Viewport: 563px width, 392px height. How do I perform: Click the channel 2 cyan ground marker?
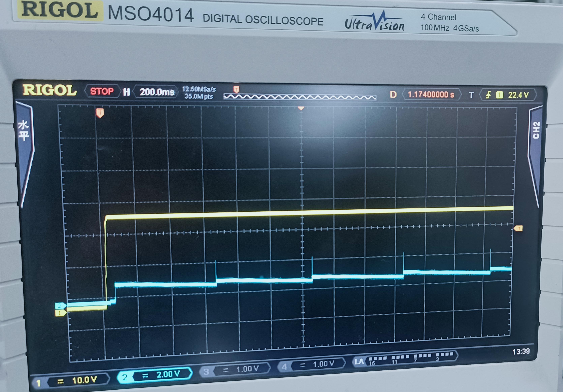point(60,306)
